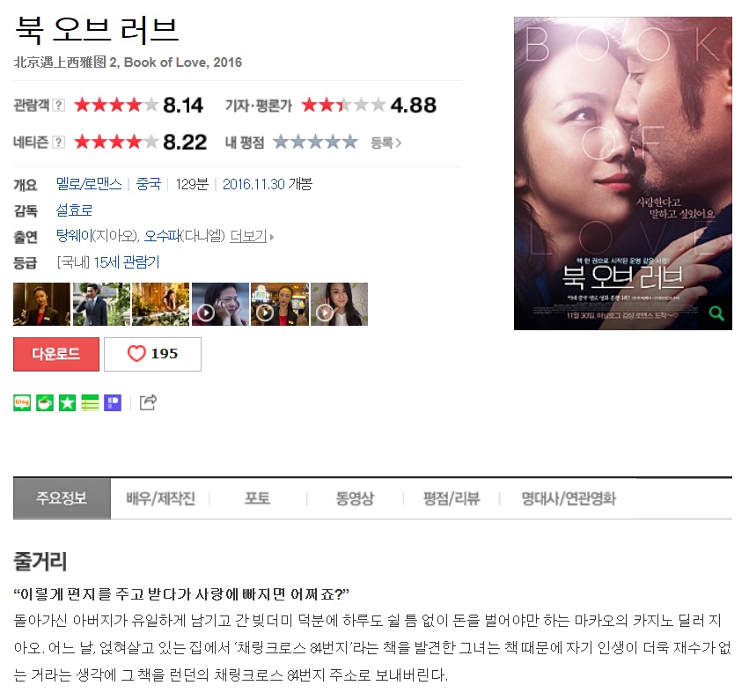Open the 멜로/로맨스 genre link

[89, 184]
